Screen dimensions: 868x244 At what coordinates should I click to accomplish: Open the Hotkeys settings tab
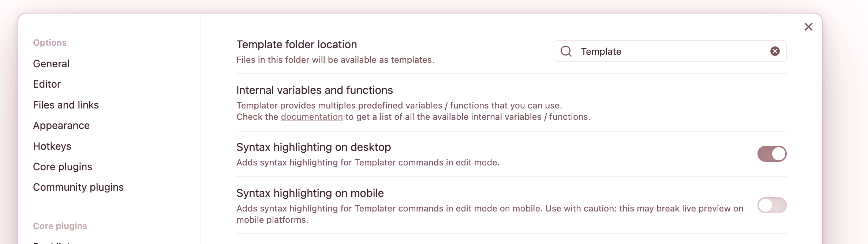[x=52, y=146]
